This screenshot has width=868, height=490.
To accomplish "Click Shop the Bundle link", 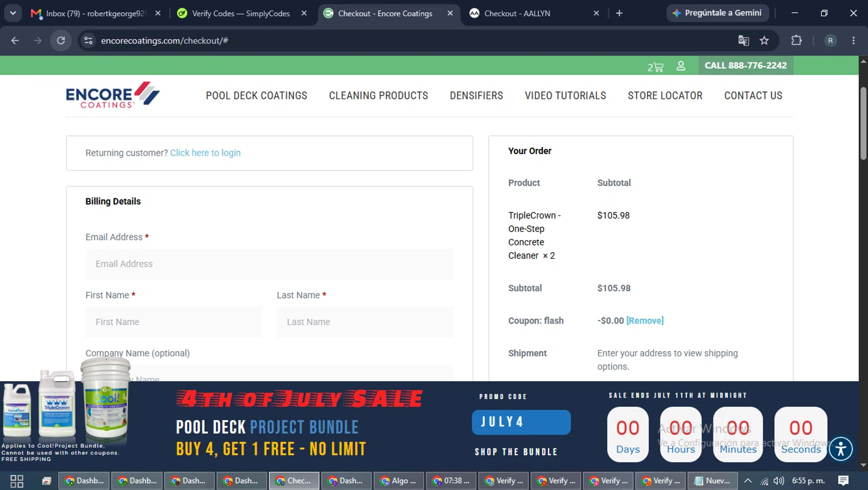I will [x=516, y=452].
